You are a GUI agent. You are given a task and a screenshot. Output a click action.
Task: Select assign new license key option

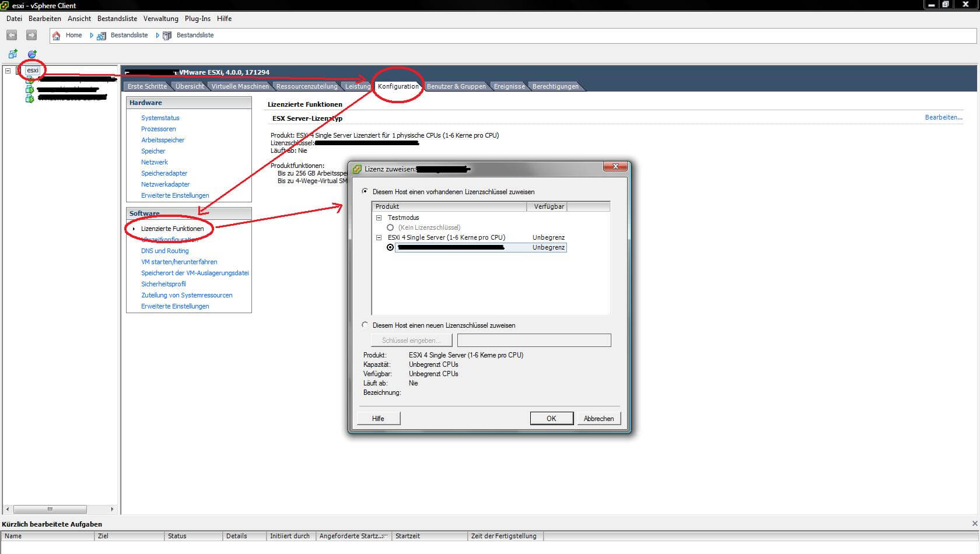click(365, 325)
